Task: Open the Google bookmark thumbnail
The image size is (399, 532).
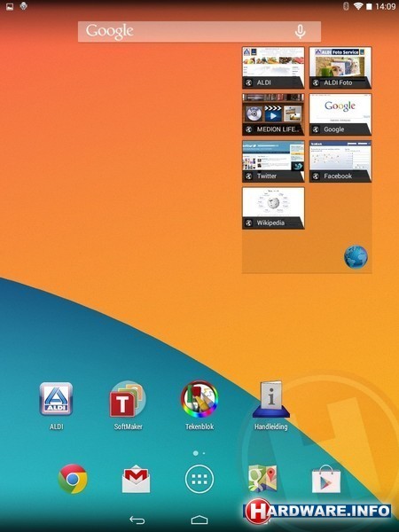Action: 340,114
